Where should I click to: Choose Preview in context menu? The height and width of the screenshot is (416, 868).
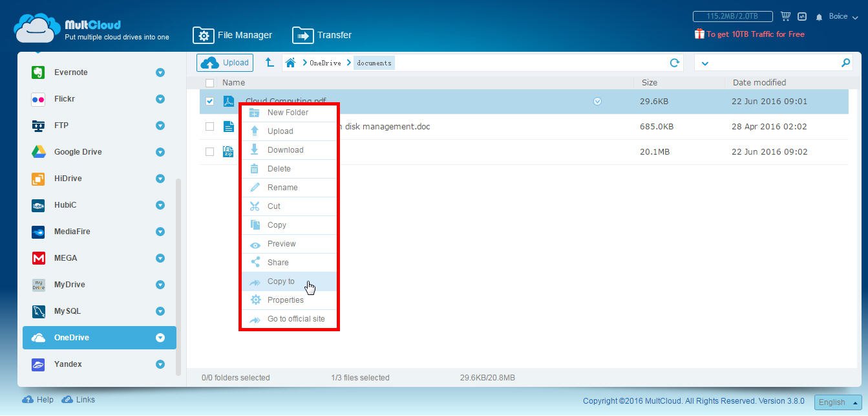point(289,244)
